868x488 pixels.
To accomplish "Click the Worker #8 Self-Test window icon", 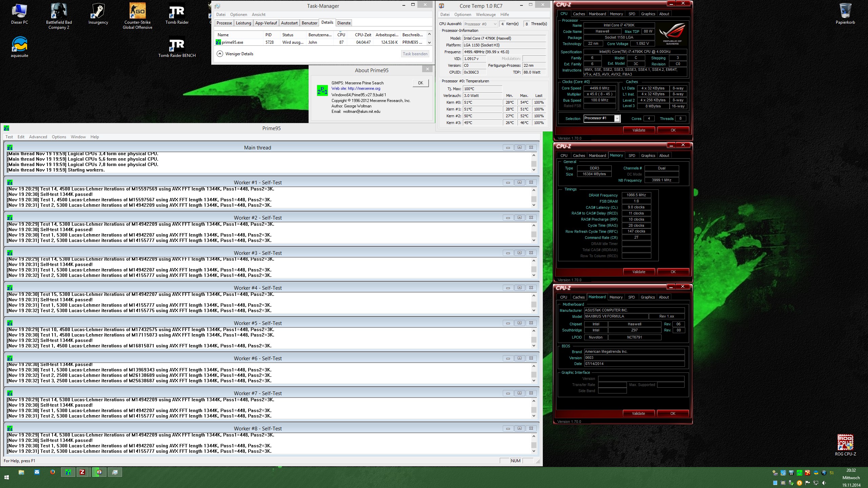I will [9, 428].
